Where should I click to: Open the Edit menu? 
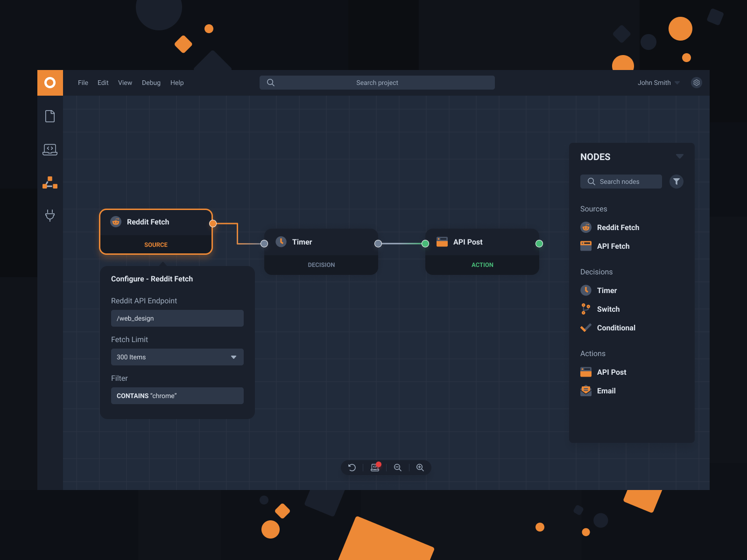(103, 83)
